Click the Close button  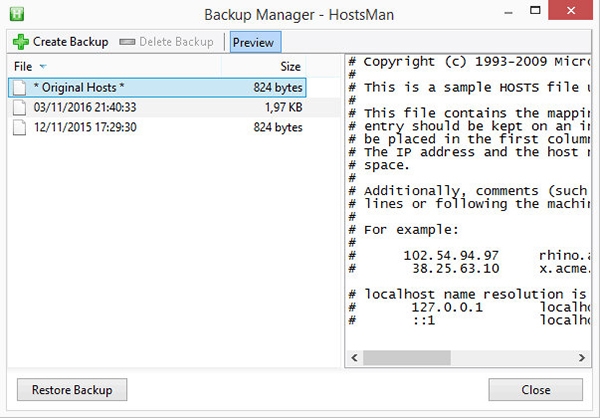coord(536,390)
